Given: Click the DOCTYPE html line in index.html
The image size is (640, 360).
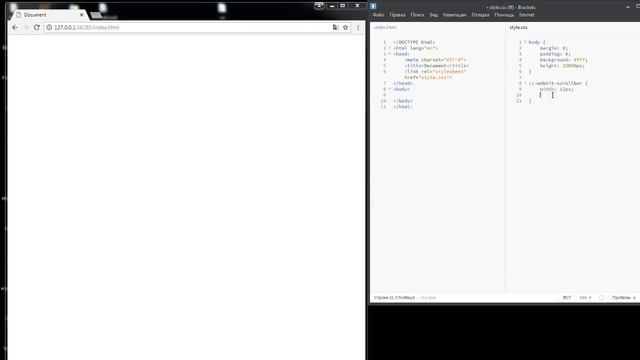Looking at the screenshot, I should (x=414, y=42).
